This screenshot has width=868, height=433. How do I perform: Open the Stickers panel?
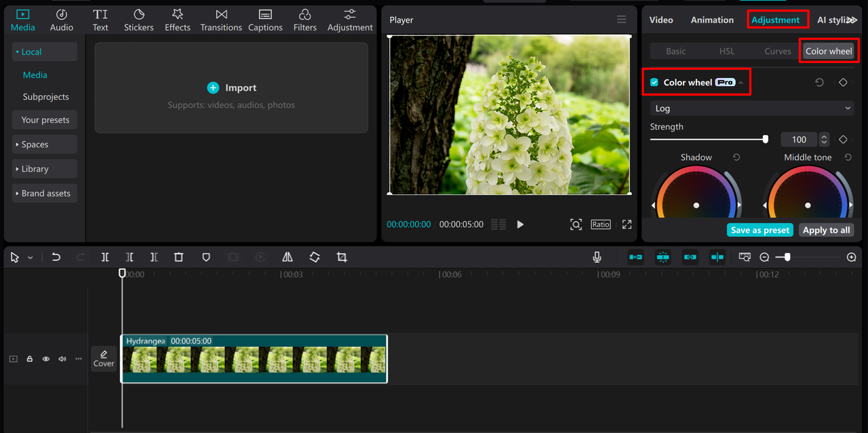tap(138, 20)
